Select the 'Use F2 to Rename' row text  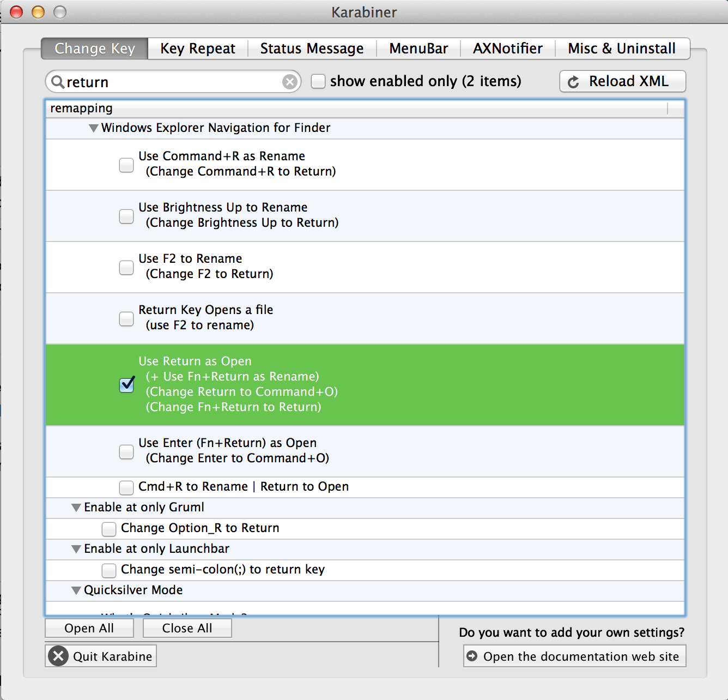[x=190, y=258]
